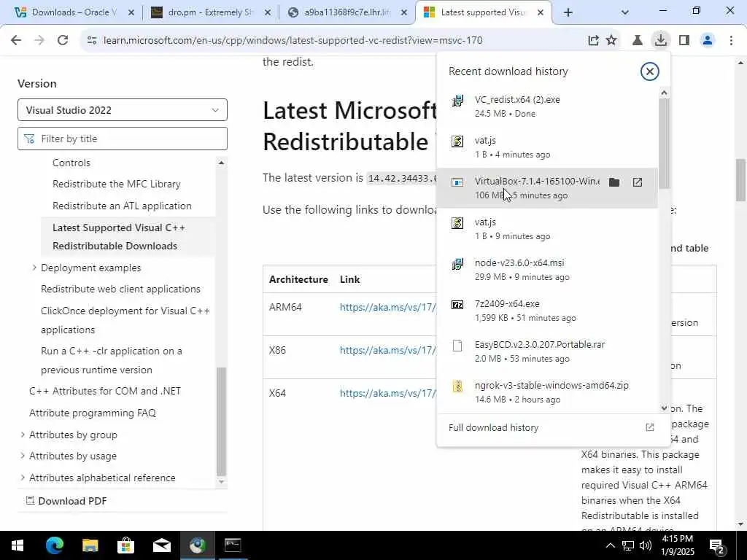The height and width of the screenshot is (560, 747).
Task: Open Redistribute the MFC Library page
Action: (116, 184)
